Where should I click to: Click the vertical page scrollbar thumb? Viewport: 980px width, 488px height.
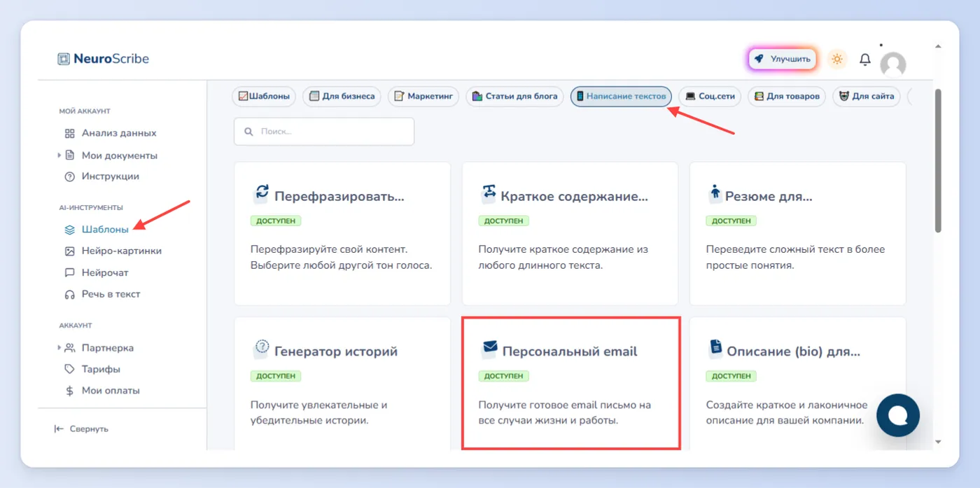(x=938, y=160)
